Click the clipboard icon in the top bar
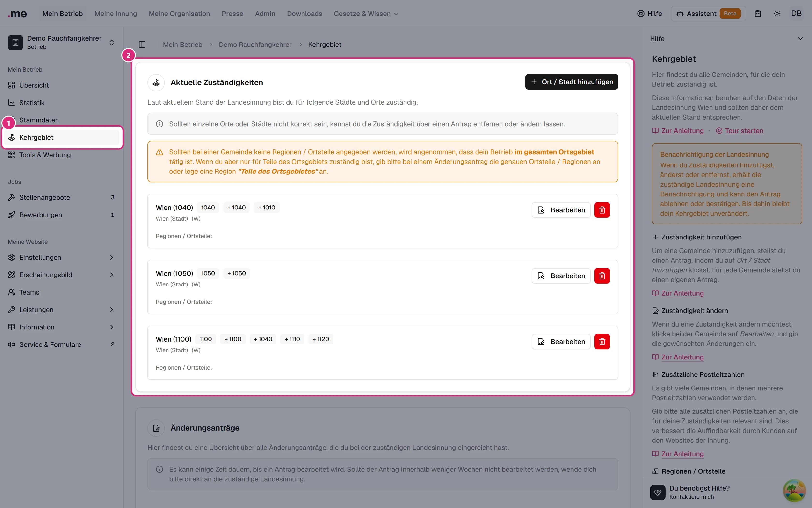 tap(758, 14)
